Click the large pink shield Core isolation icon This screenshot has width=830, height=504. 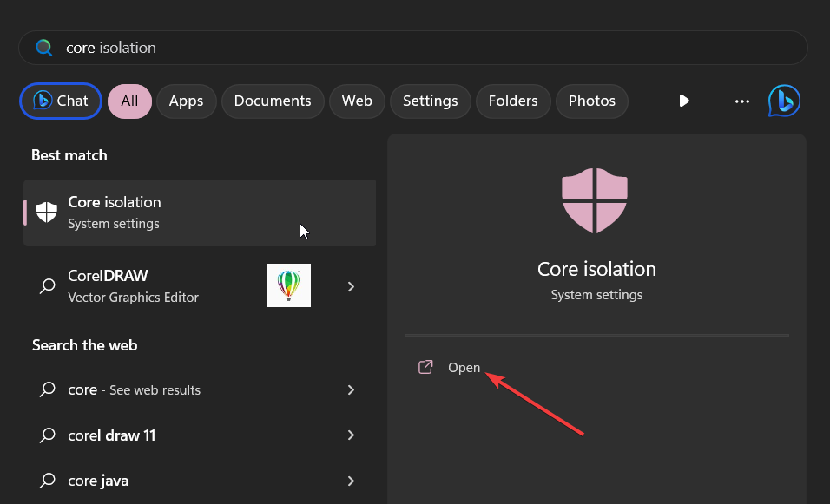click(595, 200)
